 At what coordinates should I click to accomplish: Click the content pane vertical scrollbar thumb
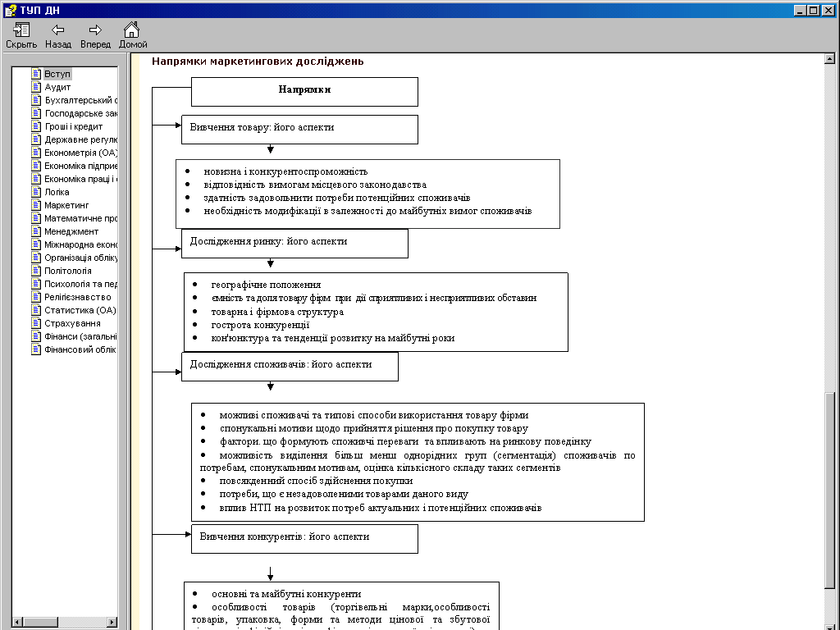coord(830,490)
